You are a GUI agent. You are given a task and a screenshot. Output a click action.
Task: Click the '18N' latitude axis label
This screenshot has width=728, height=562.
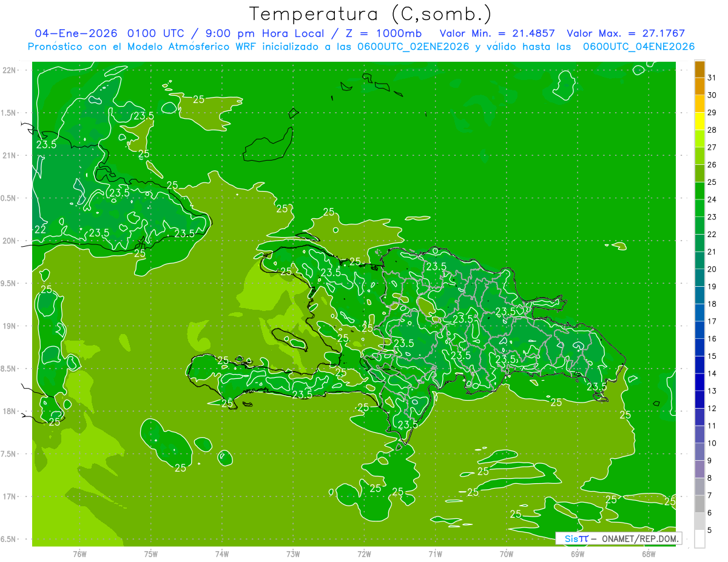9,411
